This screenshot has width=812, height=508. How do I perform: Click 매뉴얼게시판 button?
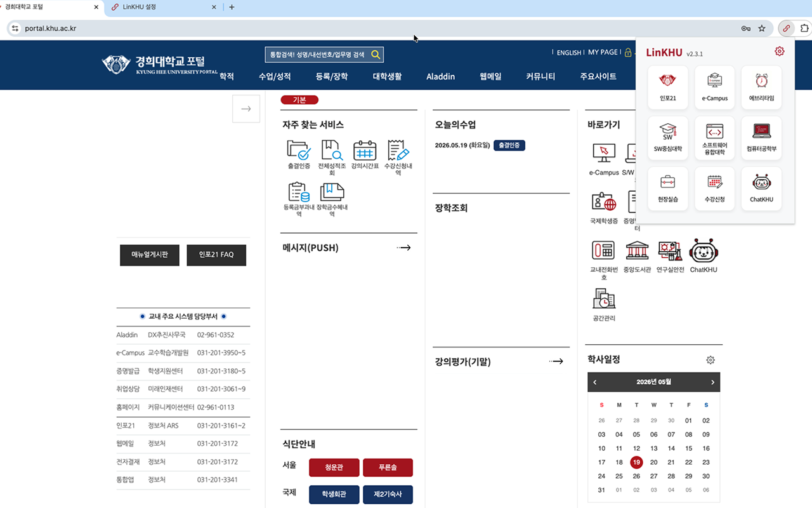pos(150,255)
